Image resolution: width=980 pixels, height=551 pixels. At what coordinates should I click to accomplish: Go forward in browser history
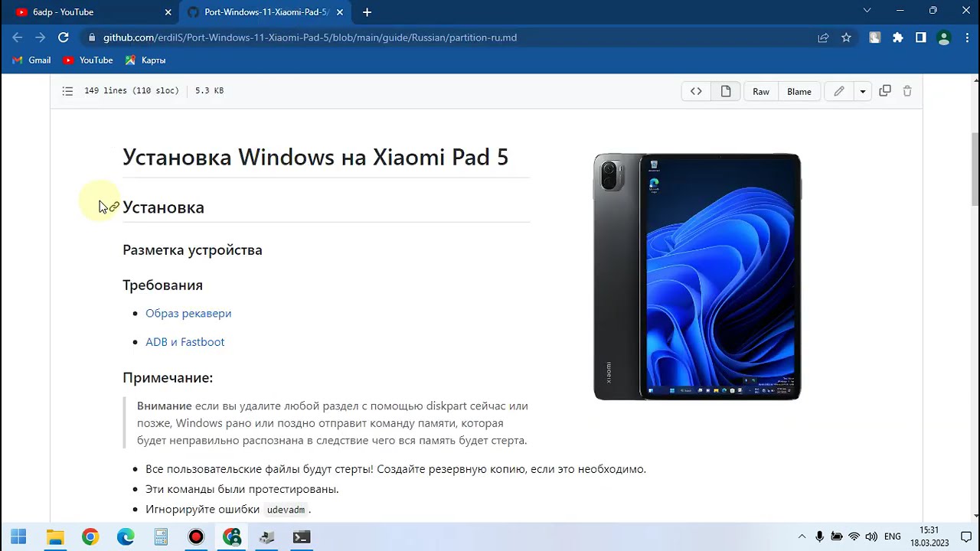(x=41, y=37)
